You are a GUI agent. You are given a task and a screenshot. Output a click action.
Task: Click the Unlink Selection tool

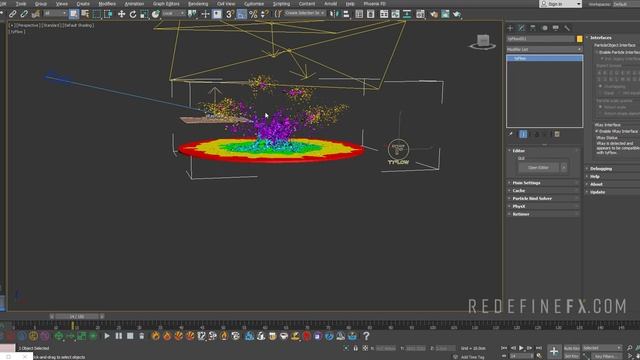point(24,14)
